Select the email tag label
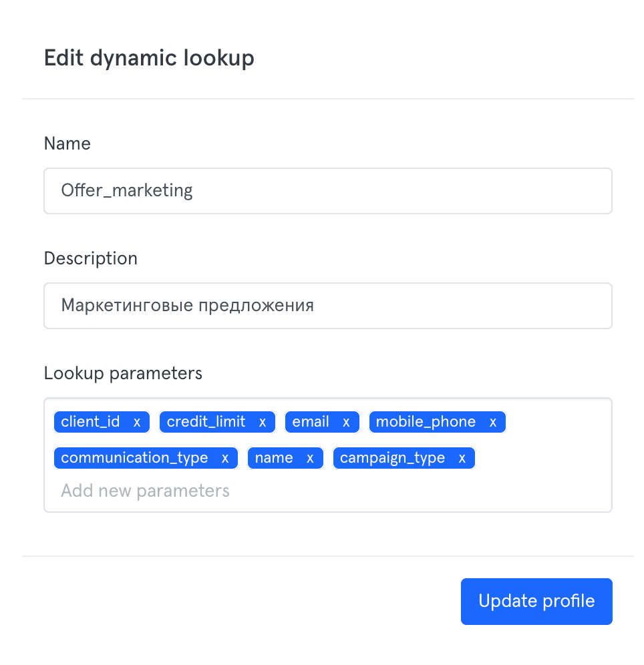Viewport: 644px width, 665px height. click(x=311, y=422)
